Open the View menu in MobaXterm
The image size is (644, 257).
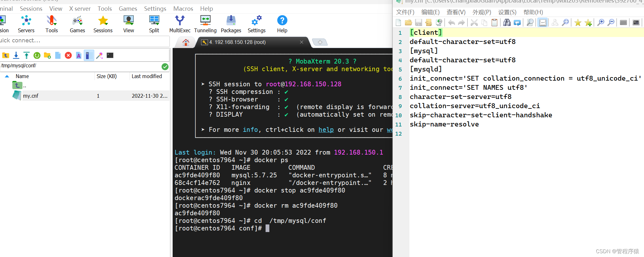(56, 9)
